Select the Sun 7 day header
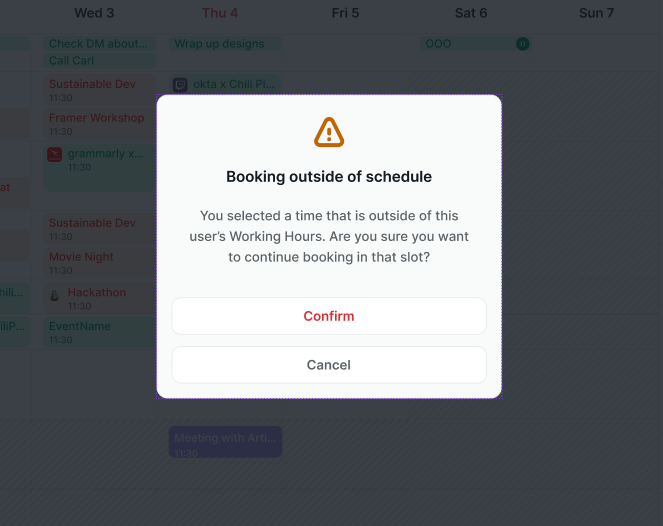Viewport: 663px width, 526px height. click(x=597, y=13)
